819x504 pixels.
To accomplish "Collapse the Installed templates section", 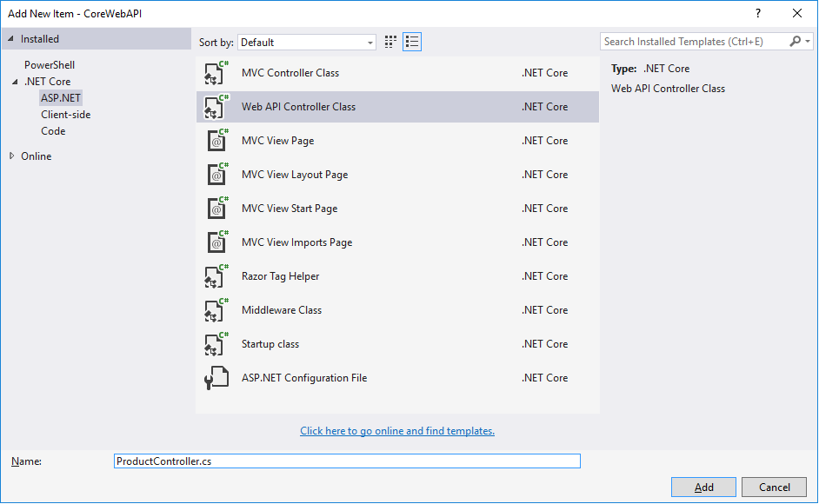I will 10,39.
